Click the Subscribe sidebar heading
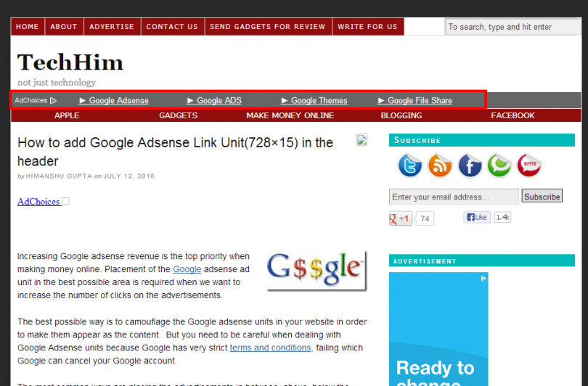 482,140
